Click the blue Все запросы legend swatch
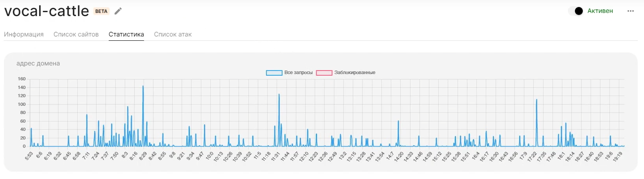The image size is (644, 179). pos(274,73)
